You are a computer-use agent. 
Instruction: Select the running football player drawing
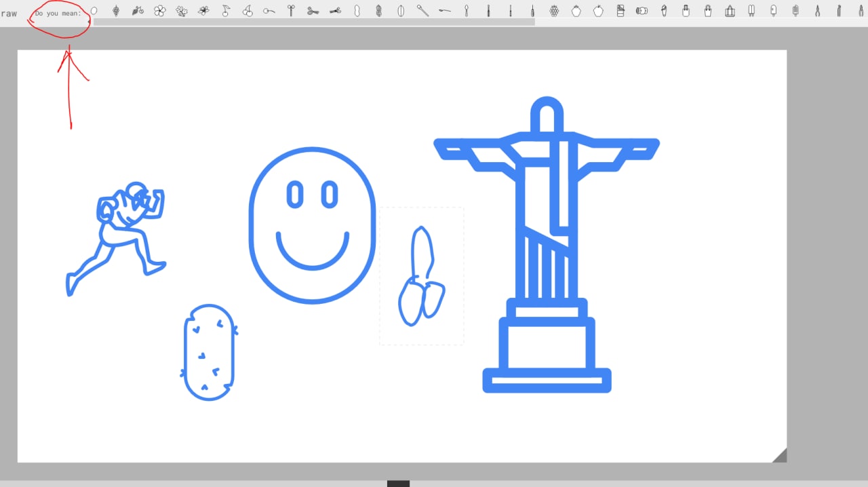click(116, 239)
